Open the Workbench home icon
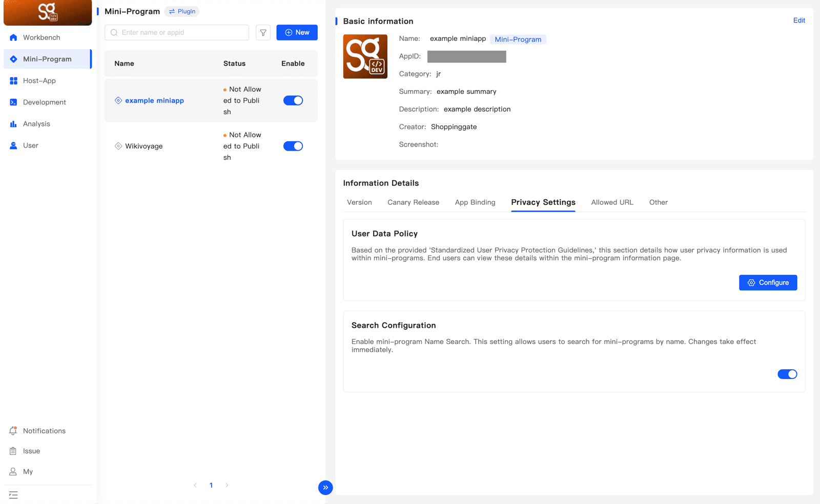The image size is (820, 504). point(13,37)
